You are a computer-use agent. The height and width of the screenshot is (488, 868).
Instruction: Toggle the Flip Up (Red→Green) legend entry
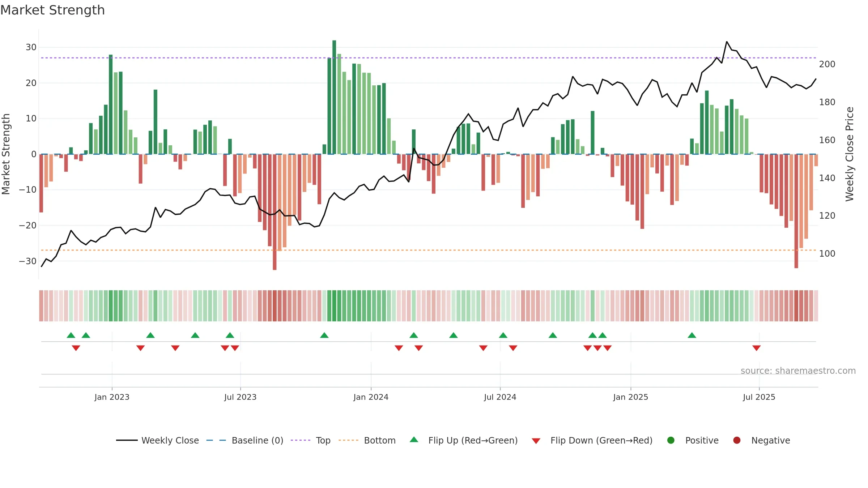coord(463,440)
